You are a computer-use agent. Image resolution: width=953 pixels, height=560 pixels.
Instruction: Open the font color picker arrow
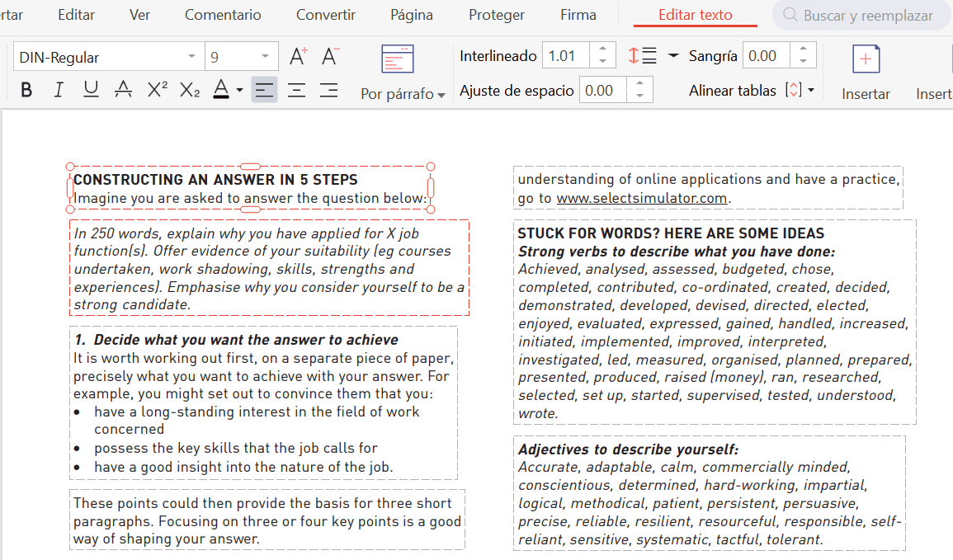coord(239,90)
